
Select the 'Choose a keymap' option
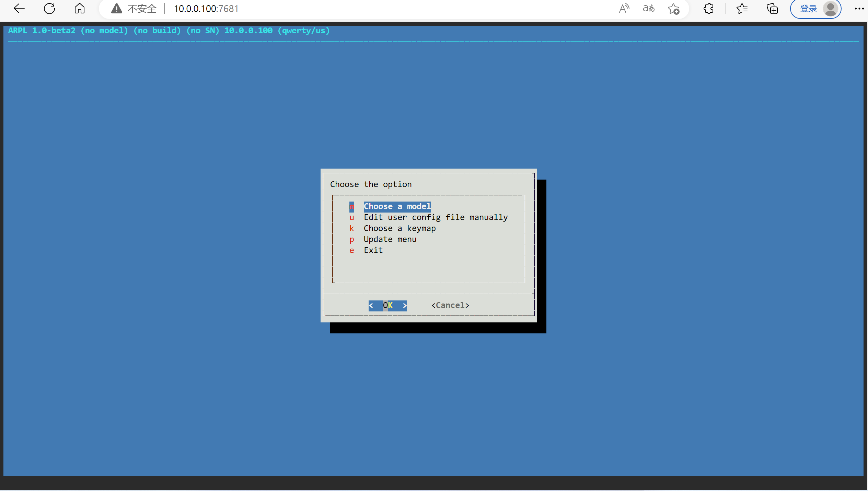tap(400, 228)
